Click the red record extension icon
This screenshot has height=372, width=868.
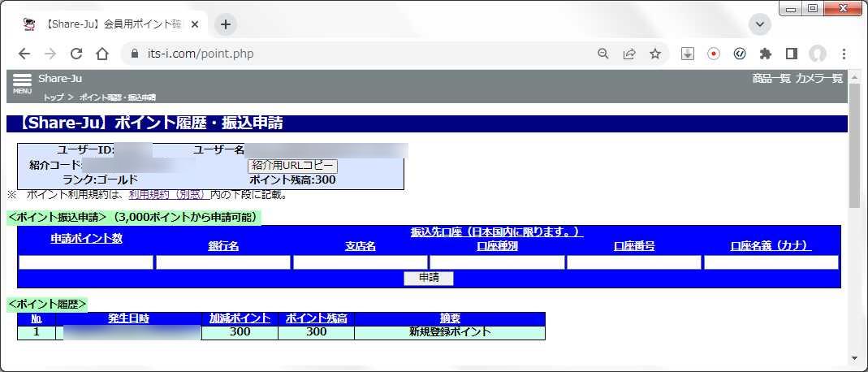click(x=714, y=54)
